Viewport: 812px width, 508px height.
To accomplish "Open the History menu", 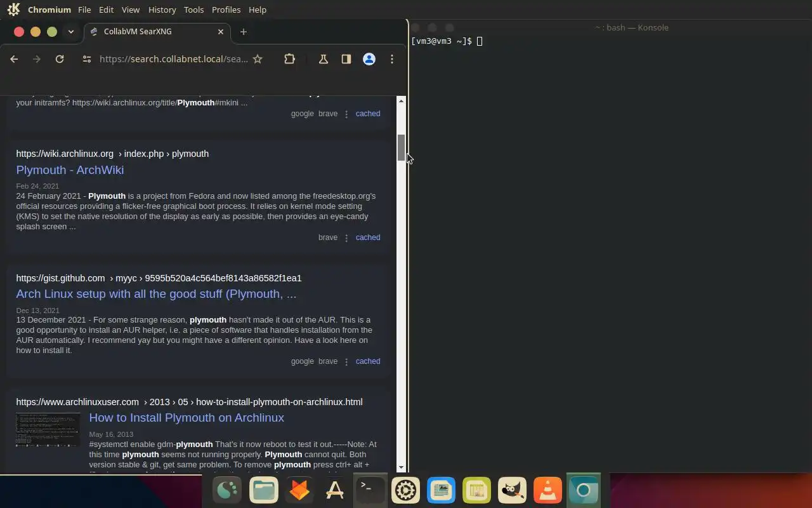I will [162, 10].
